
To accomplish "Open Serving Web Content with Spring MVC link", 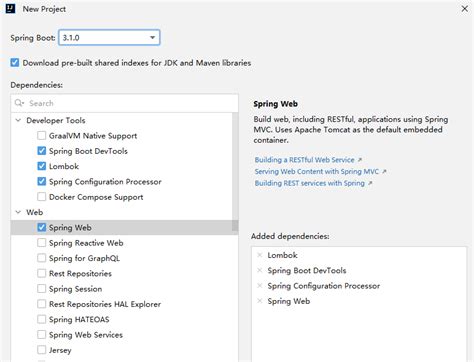I will tap(317, 171).
